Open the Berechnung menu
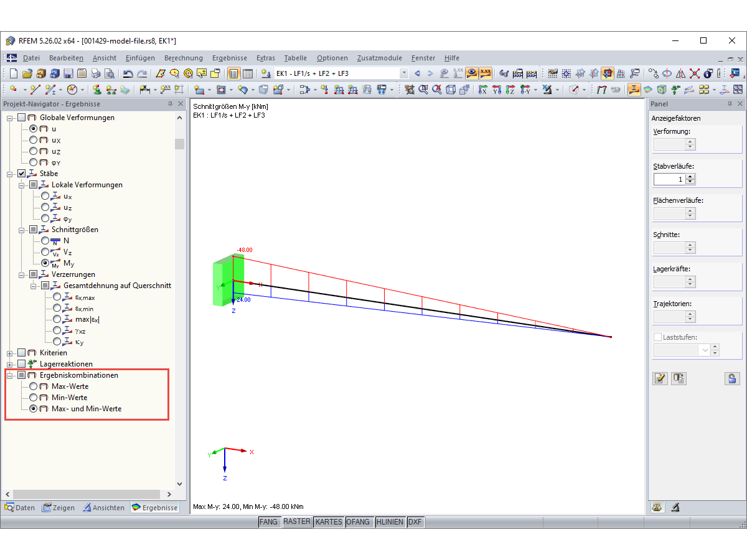747x560 pixels. (183, 58)
